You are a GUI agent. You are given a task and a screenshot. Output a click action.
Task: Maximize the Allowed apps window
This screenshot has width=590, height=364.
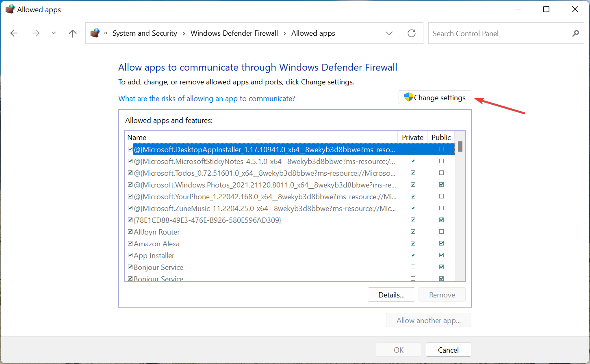coord(547,9)
